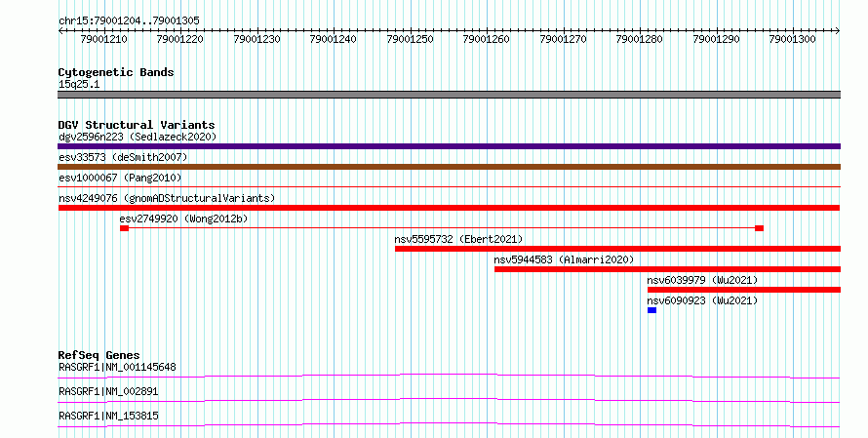Click the red nsv4249076 variant bar

pyautogui.click(x=449, y=208)
